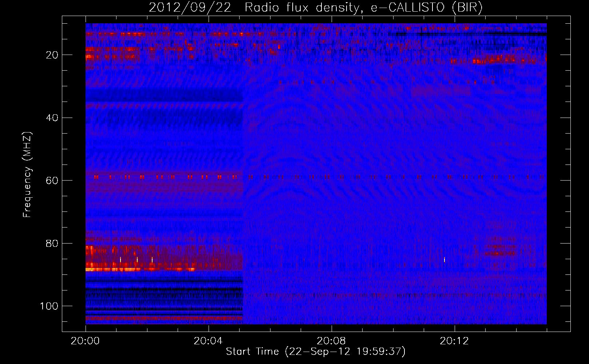Click the '80' frequency tick label

pos(52,243)
